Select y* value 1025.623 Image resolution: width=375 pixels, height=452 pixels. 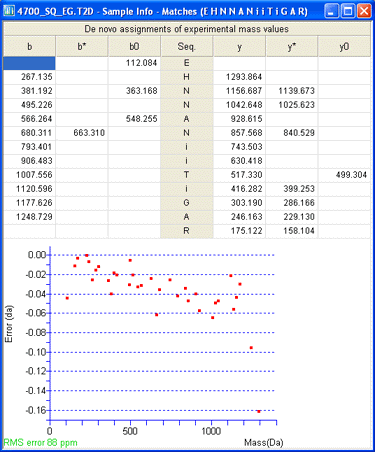point(296,105)
